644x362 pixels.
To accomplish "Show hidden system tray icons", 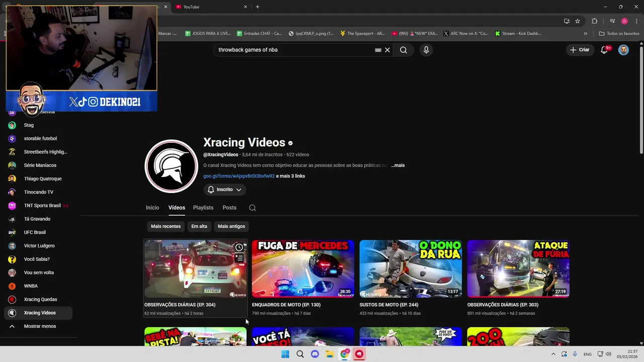I will click(553, 354).
